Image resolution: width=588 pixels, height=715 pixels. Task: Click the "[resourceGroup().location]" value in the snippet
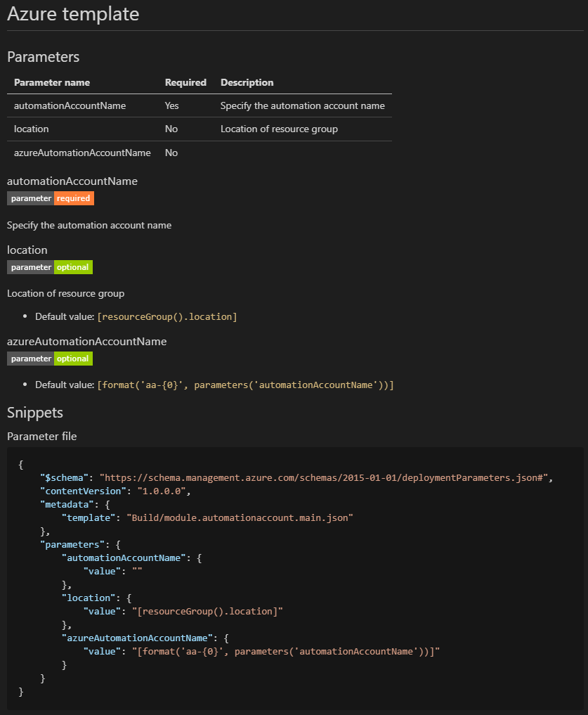(x=207, y=611)
